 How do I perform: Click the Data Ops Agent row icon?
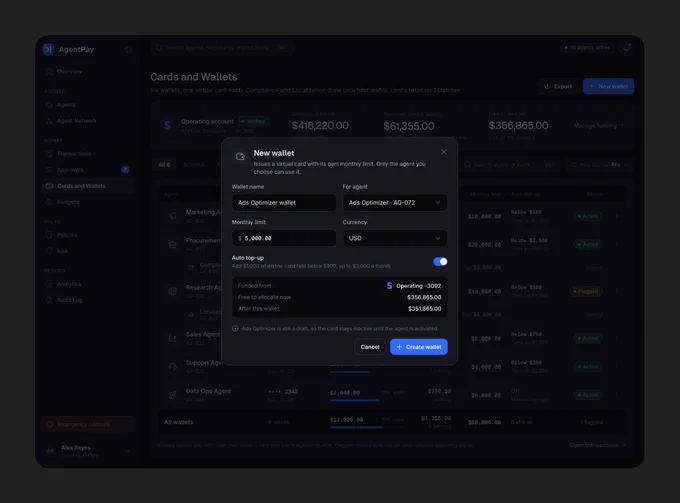tap(173, 395)
